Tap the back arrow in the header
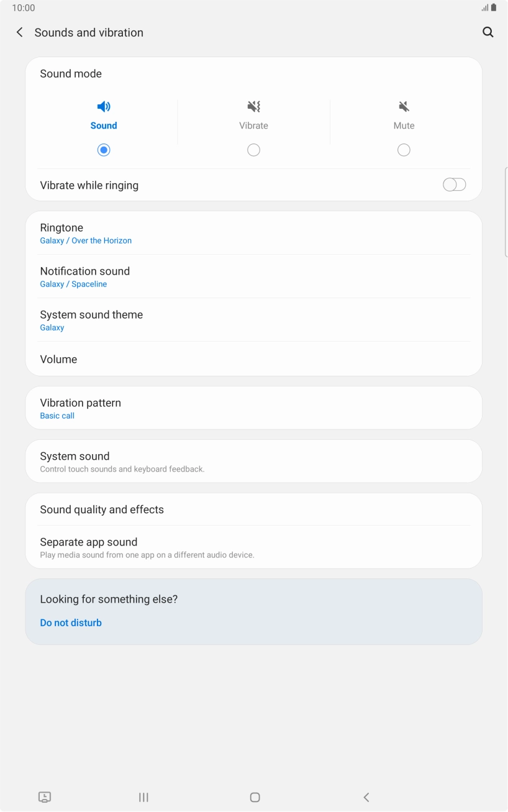 click(x=20, y=32)
